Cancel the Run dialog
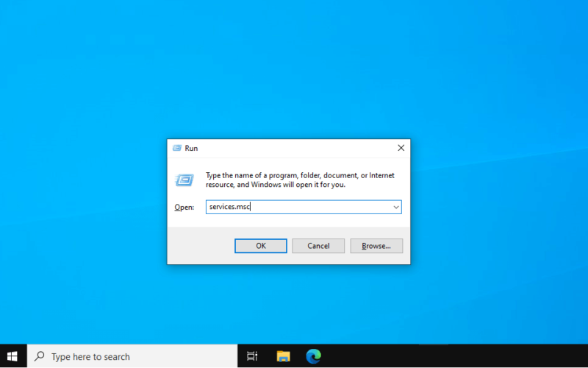 pos(318,246)
